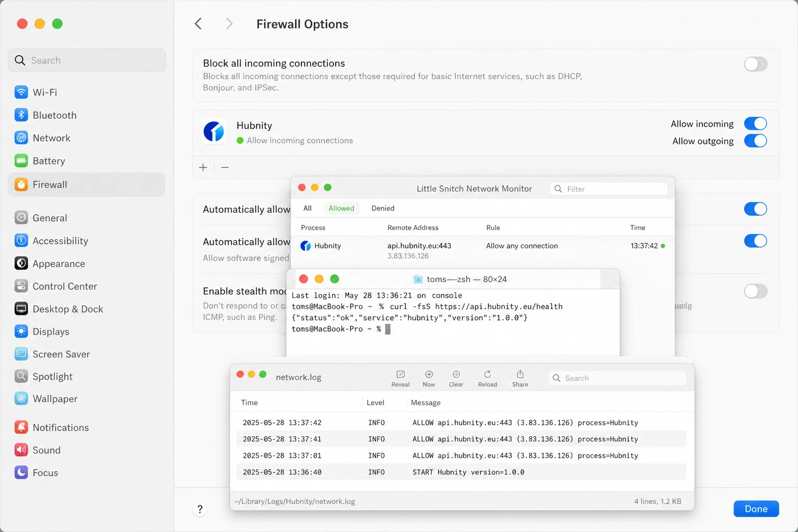Click Reveal in network.log toolbar
Screen dimensions: 798x532
click(400, 379)
